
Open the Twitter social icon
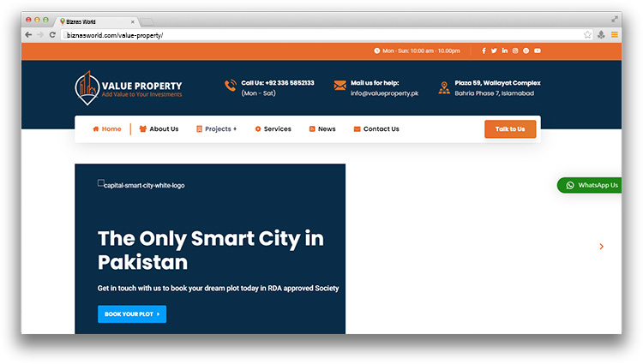tap(494, 51)
